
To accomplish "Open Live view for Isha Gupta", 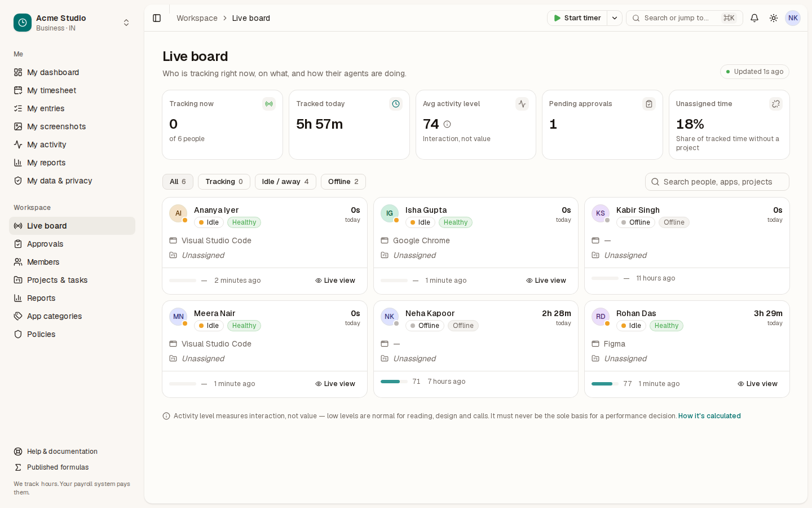I will [x=546, y=281].
